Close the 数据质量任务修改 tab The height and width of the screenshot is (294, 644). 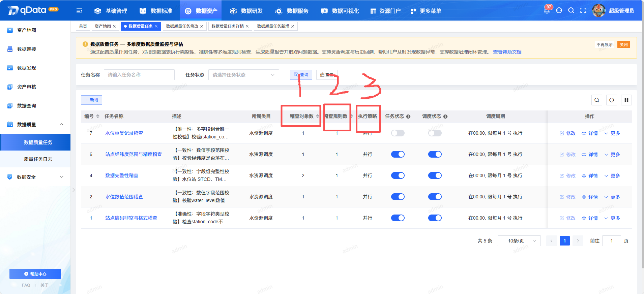[x=202, y=26]
